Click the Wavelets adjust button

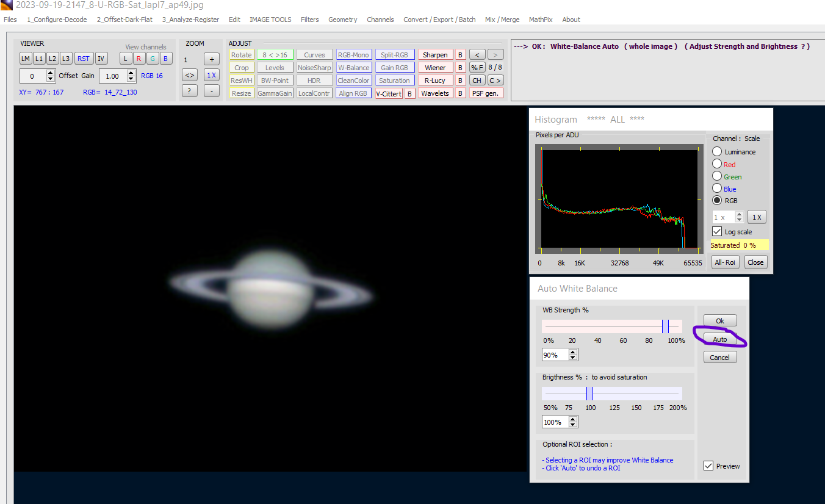(435, 93)
